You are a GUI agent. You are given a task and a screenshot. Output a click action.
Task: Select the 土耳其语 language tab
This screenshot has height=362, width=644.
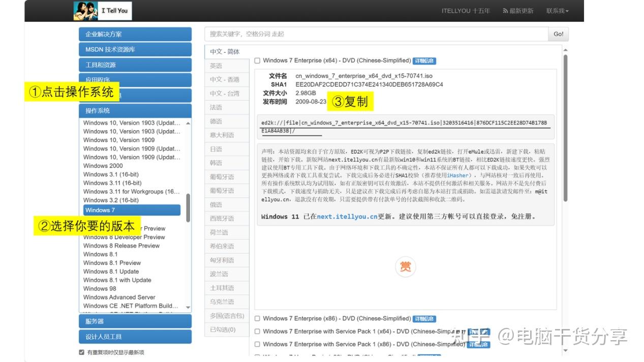pos(227,288)
